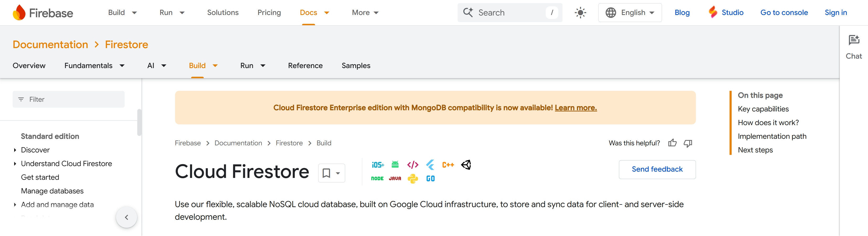Viewport: 868px width, 236px height.
Task: Open the Blog link
Action: pyautogui.click(x=682, y=12)
